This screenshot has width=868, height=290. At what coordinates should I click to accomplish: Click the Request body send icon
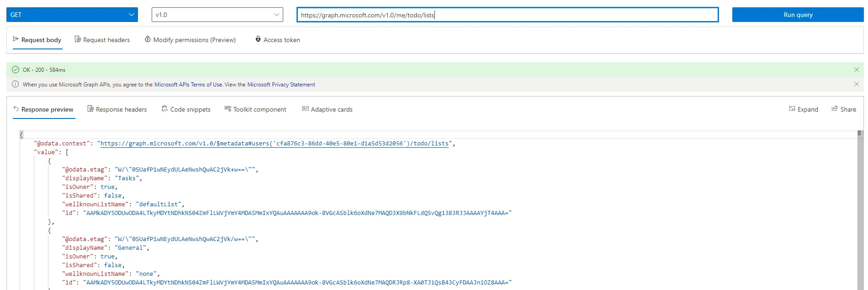(16, 39)
